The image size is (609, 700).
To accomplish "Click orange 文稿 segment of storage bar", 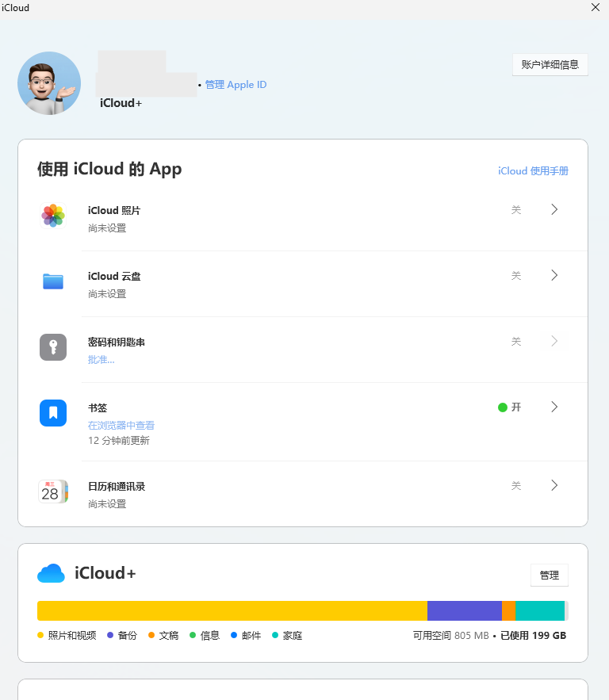I will click(508, 610).
